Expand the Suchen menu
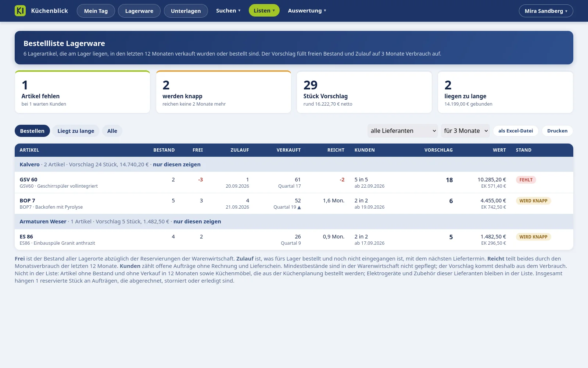588x368 pixels. [x=228, y=11]
